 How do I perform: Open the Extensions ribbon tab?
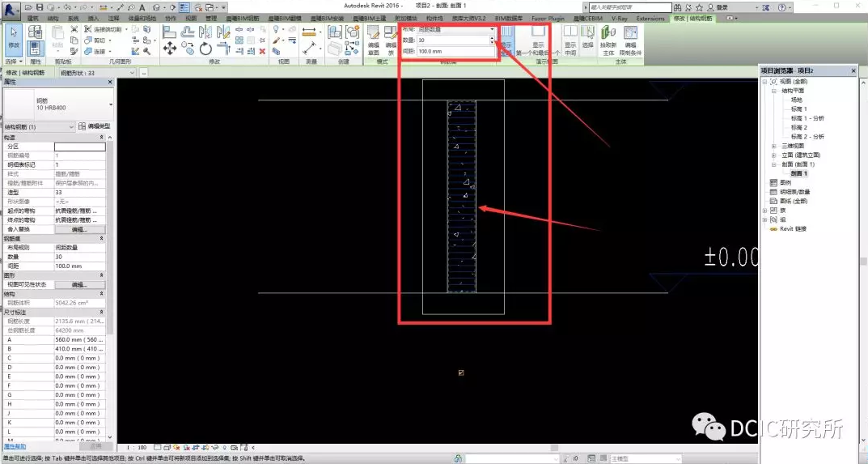pyautogui.click(x=650, y=19)
